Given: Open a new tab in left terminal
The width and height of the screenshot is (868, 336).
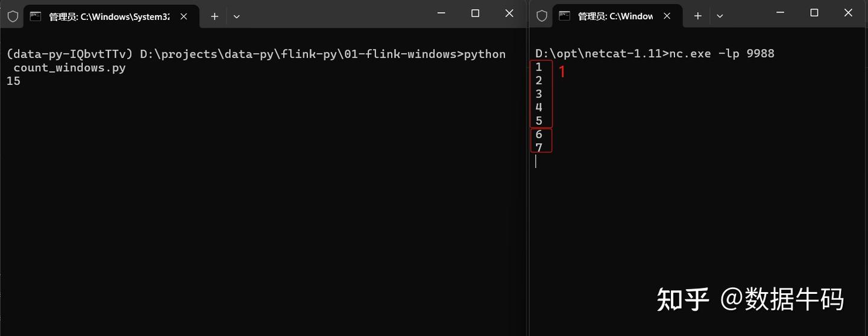Looking at the screenshot, I should tap(215, 16).
